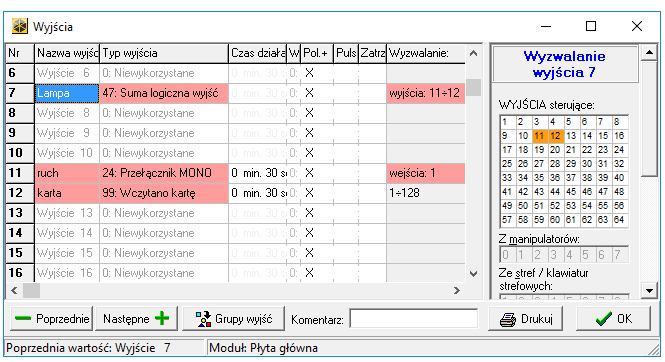The image size is (665, 362).
Task: Click the Nr column header
Action: click(20, 53)
